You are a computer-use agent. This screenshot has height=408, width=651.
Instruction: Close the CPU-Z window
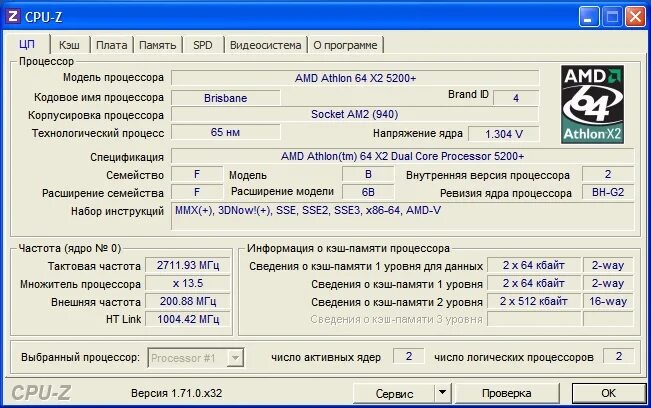pos(635,17)
